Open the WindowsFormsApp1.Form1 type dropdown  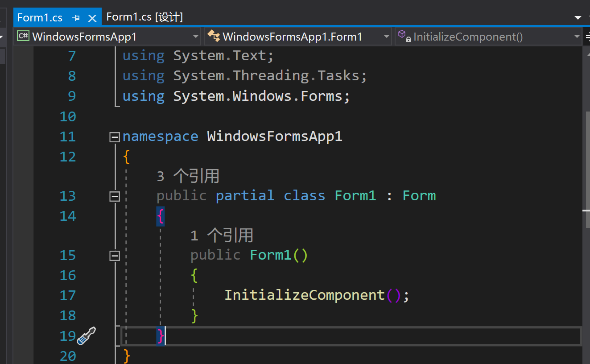298,37
